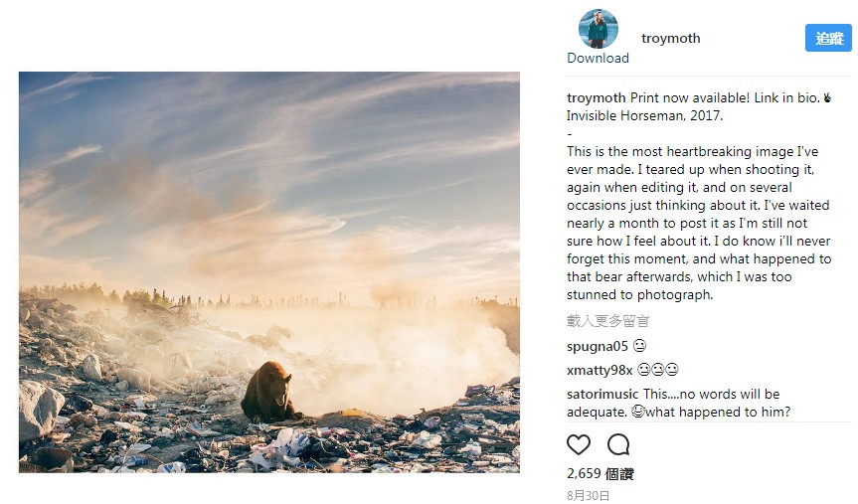View the 2,659 個讚 likes list
Viewport: 858px width, 504px height.
[x=601, y=474]
